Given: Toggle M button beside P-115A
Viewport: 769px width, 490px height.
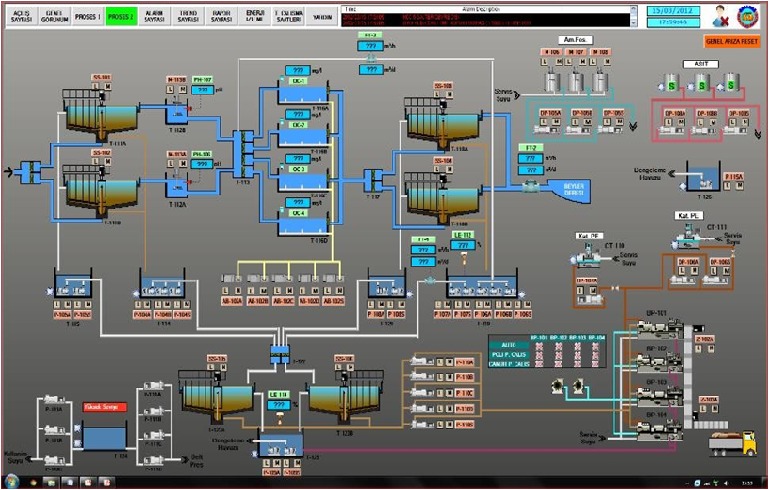Looking at the screenshot, I should point(739,185).
